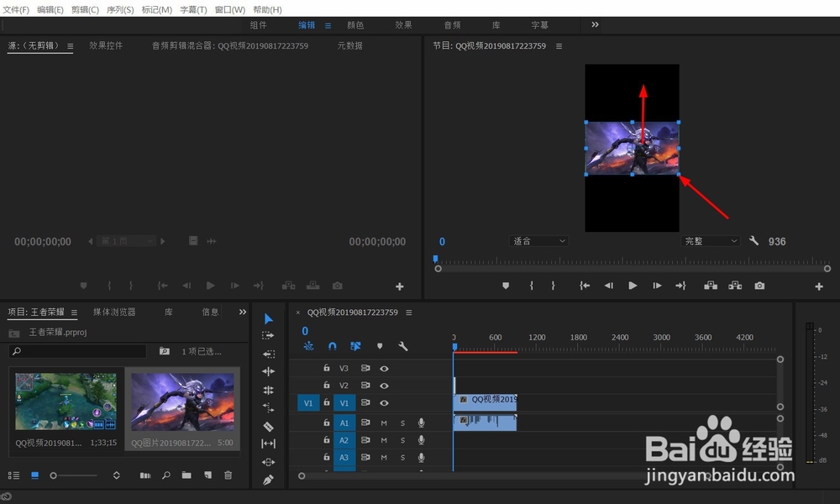This screenshot has height=504, width=840.
Task: Toggle V3 track output eye
Action: pos(384,369)
